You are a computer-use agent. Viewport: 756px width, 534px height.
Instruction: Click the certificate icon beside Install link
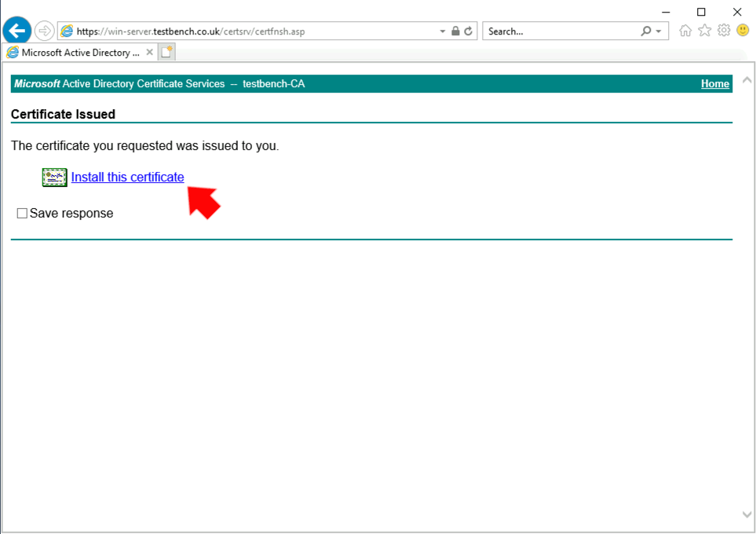coord(54,177)
